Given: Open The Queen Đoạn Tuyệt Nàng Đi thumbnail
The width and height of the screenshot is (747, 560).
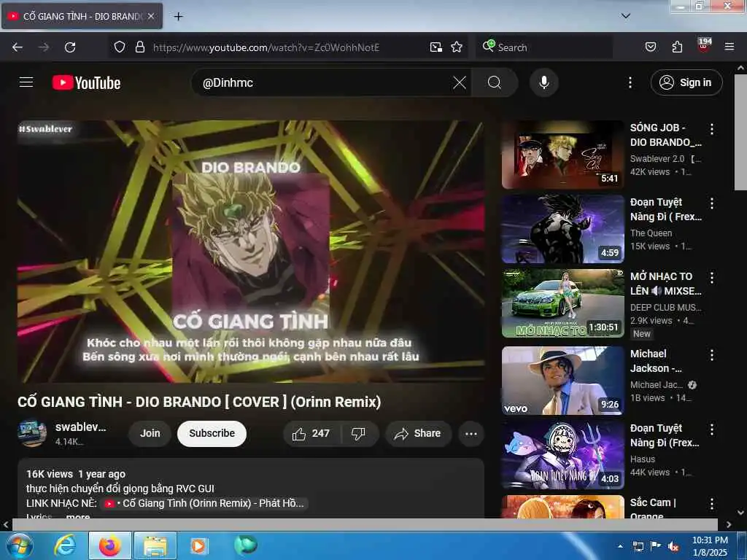Looking at the screenshot, I should coord(562,228).
